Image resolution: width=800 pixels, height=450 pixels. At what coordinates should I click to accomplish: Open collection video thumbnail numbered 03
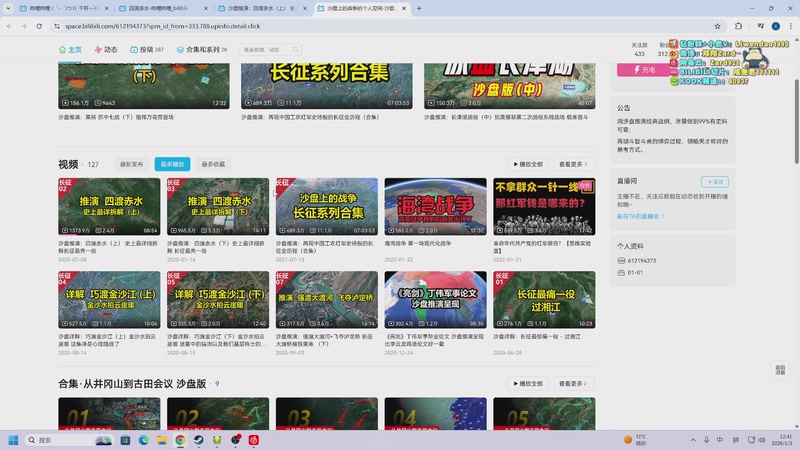pos(327,413)
